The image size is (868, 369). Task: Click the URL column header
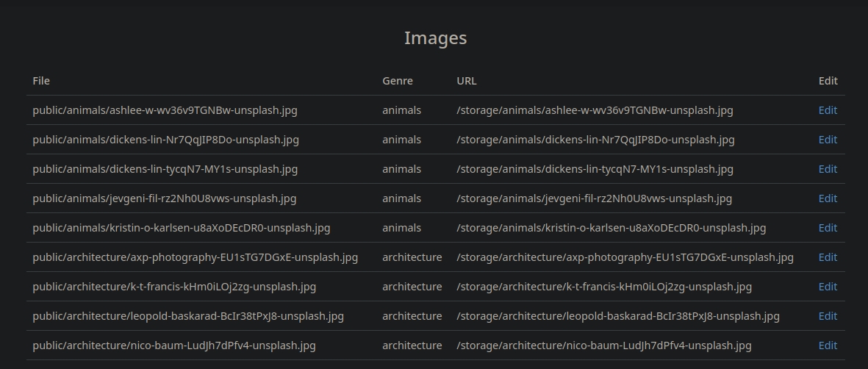[x=467, y=81]
